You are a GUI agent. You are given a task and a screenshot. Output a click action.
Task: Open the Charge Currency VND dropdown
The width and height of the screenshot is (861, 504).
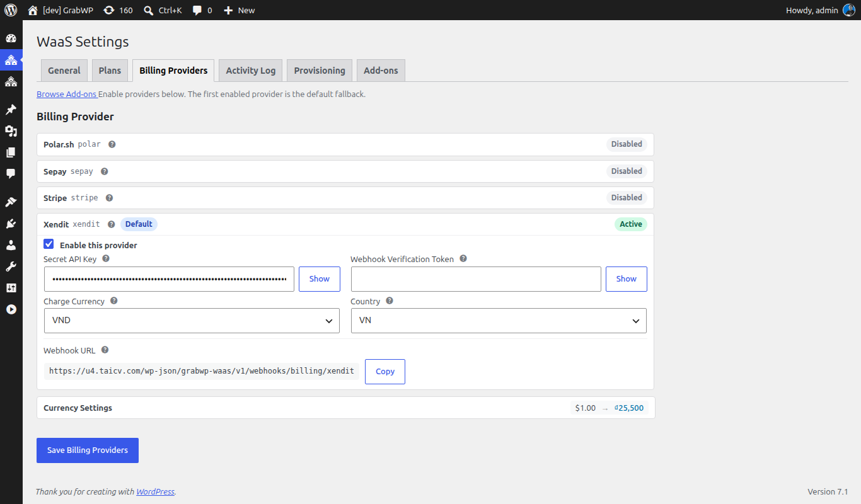(192, 321)
